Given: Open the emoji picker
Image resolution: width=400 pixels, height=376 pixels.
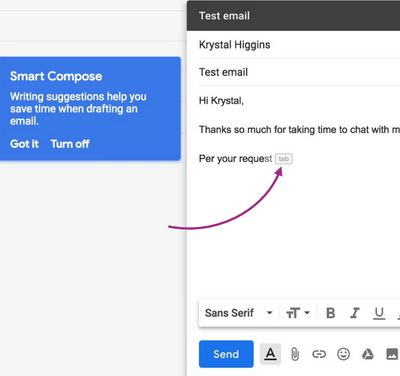Looking at the screenshot, I should [343, 354].
